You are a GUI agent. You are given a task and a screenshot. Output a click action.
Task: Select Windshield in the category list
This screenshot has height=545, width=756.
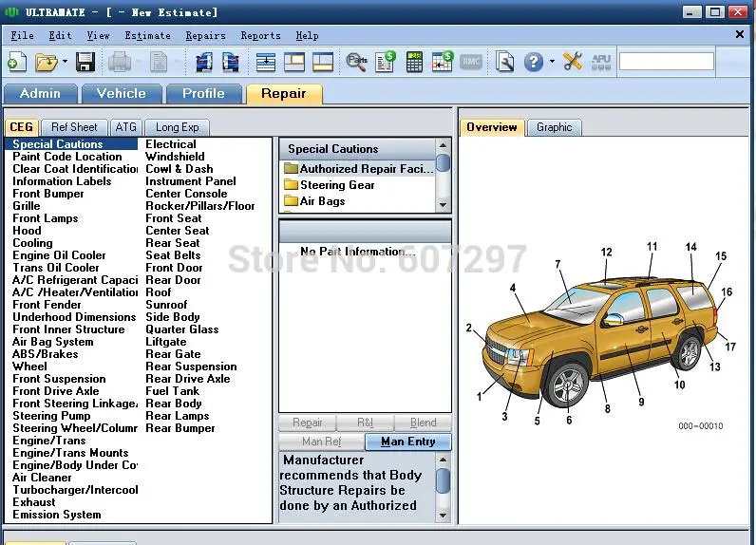175,157
